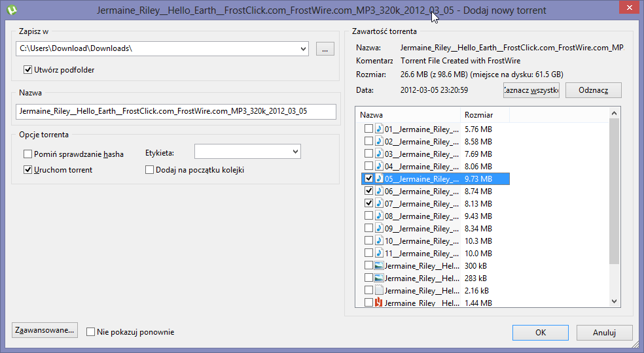Click music file icon for track 02
This screenshot has height=353, width=644.
coord(379,141)
